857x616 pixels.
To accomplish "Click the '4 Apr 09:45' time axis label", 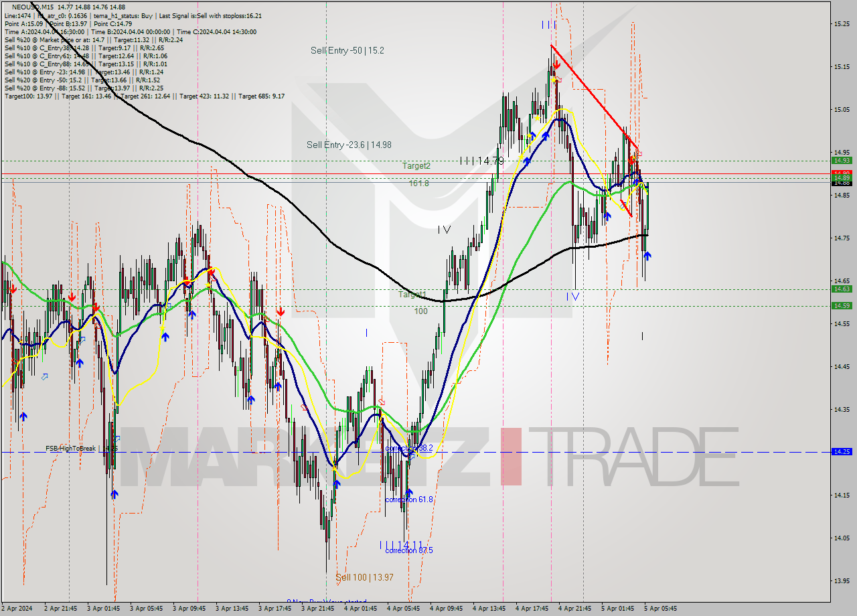I will point(446,609).
